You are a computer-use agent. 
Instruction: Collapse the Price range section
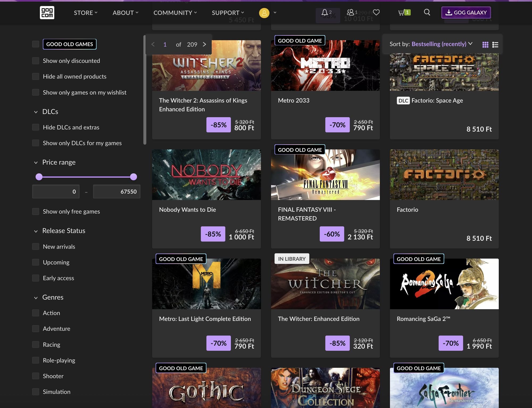[x=36, y=162]
